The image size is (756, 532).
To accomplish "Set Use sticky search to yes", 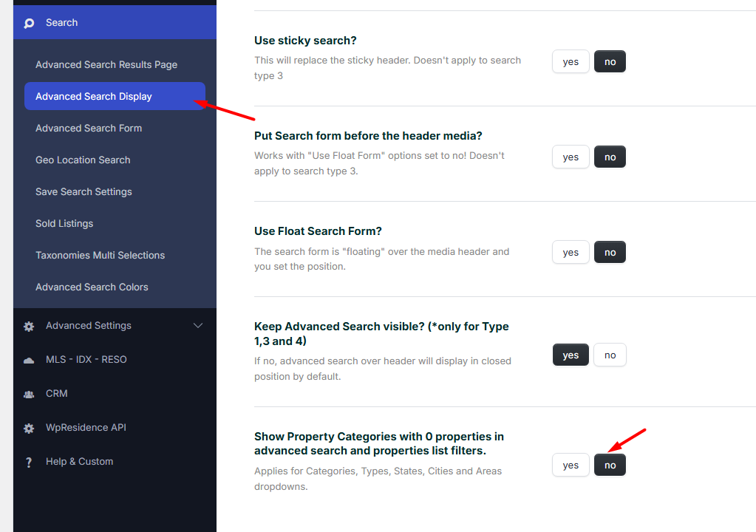I will pyautogui.click(x=570, y=62).
